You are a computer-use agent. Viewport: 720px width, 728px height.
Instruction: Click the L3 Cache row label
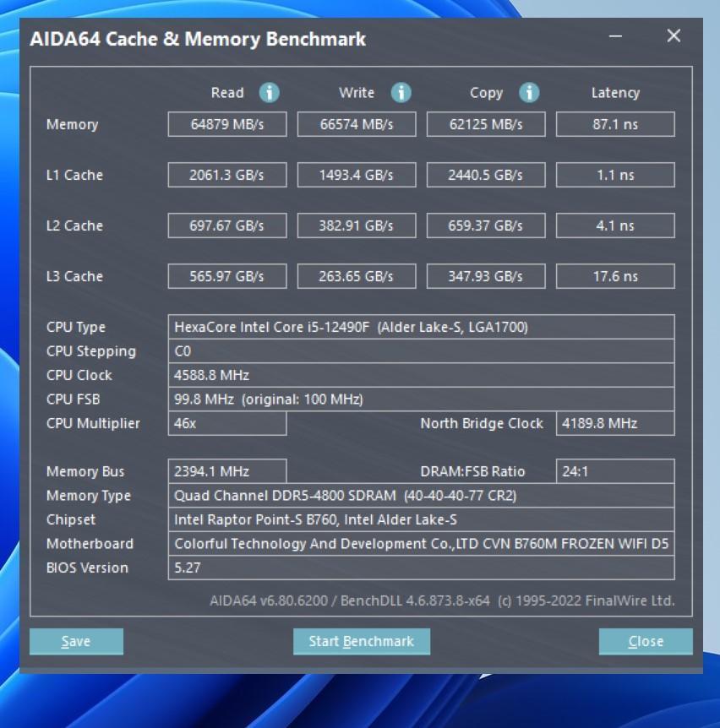(x=74, y=276)
